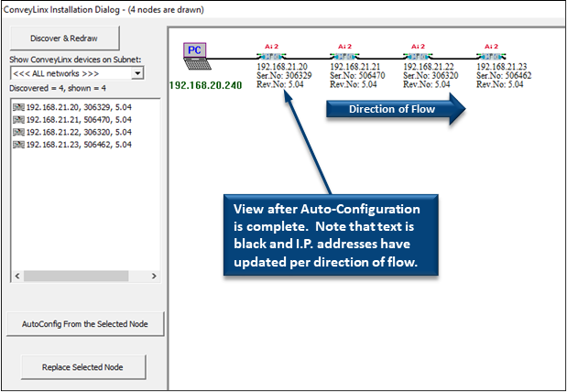The width and height of the screenshot is (567, 392).
Task: Select the Ai2 node icon at 192.168.21.21
Action: coord(344,56)
